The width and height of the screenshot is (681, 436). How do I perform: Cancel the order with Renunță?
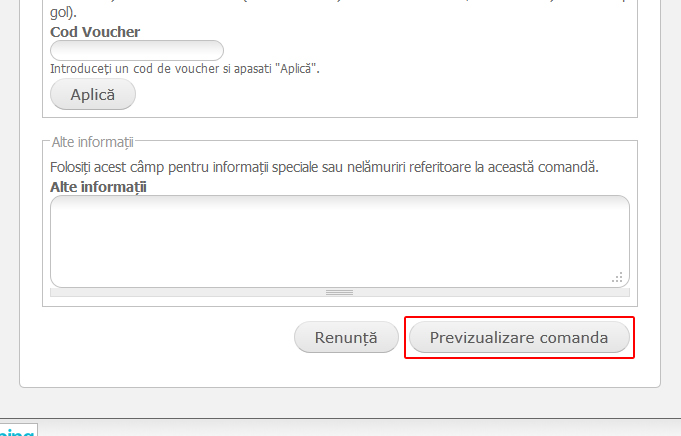pyautogui.click(x=346, y=337)
